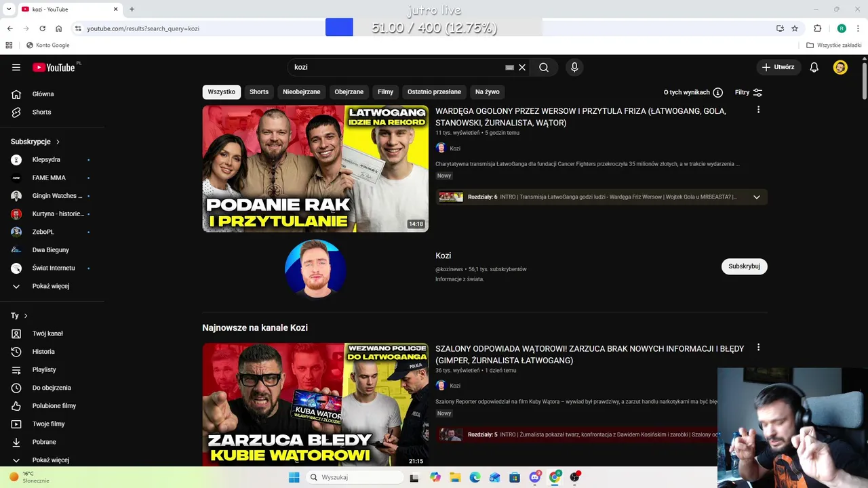This screenshot has width=868, height=488.
Task: Select the Wszystko filter chip
Action: click(222, 92)
